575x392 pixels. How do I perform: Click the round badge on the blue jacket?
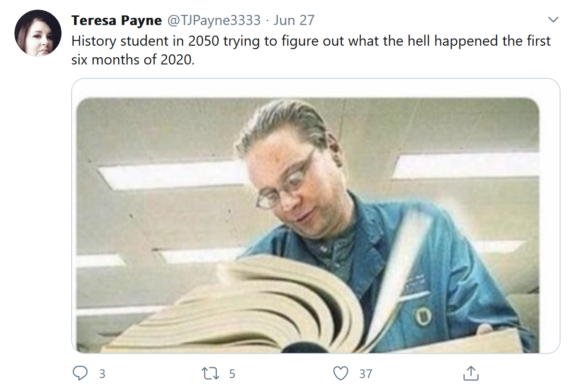423,316
